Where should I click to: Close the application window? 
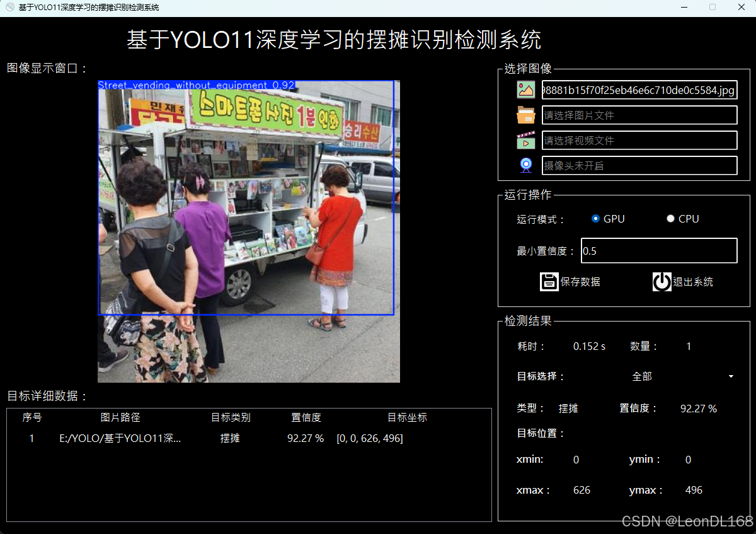[x=742, y=8]
